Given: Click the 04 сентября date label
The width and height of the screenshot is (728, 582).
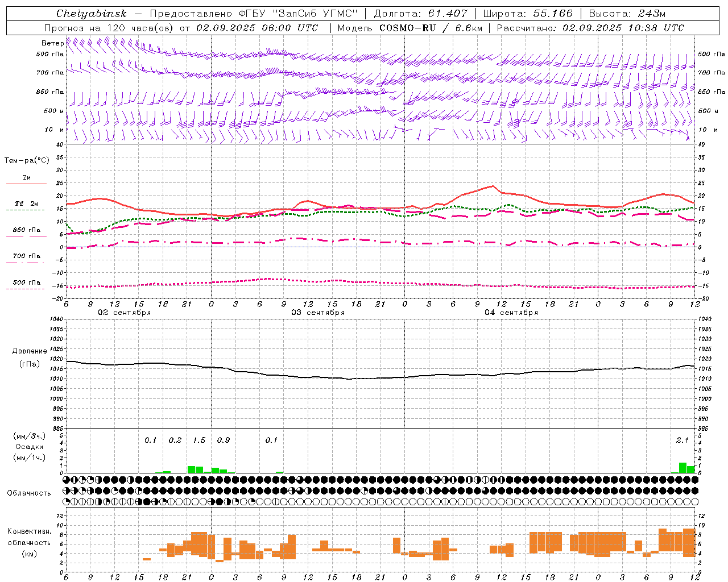Looking at the screenshot, I should [511, 313].
